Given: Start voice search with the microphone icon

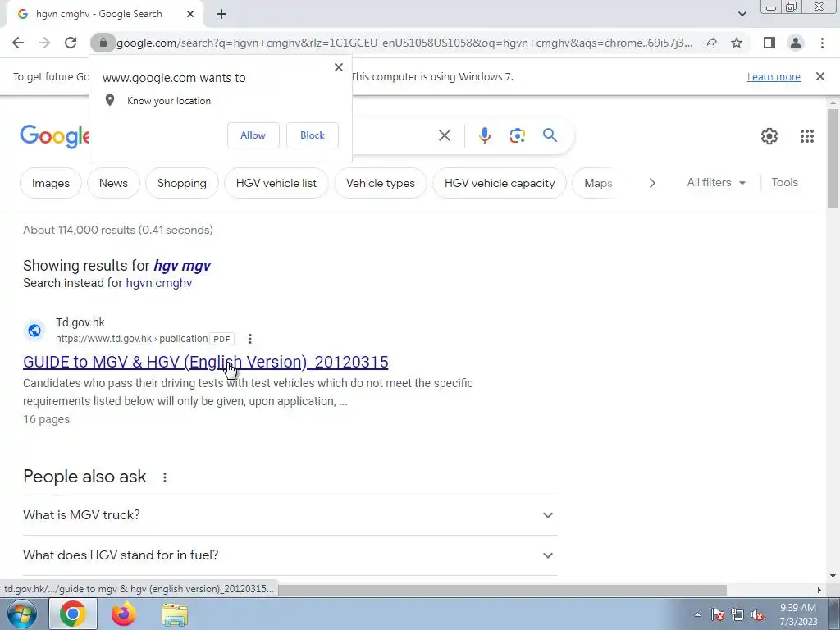Looking at the screenshot, I should [484, 135].
